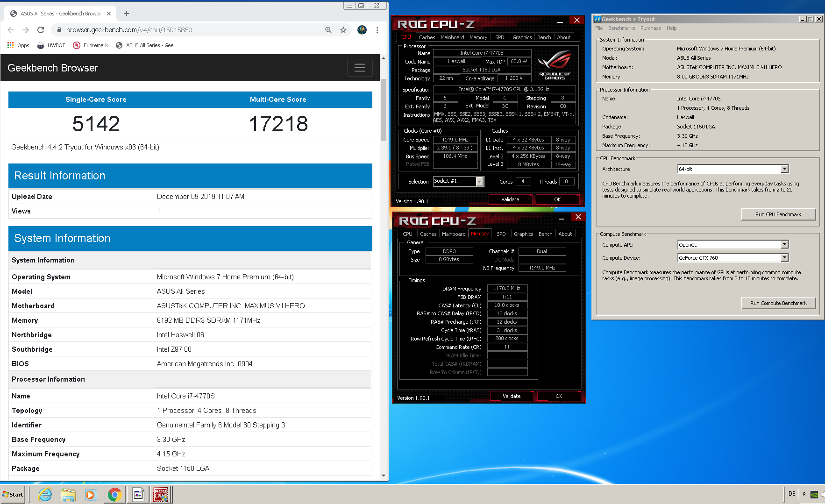Click Validate in lower CPU-Z window
This screenshot has height=504, width=825.
pos(512,396)
